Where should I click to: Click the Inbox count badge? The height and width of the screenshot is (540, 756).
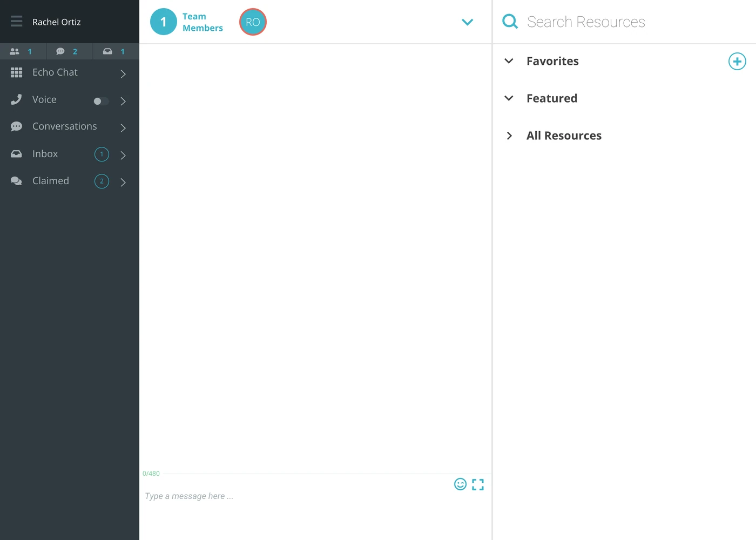[102, 154]
